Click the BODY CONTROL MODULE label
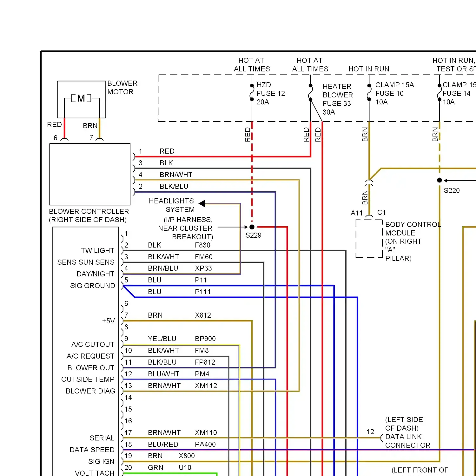476x476 pixels. click(x=413, y=241)
